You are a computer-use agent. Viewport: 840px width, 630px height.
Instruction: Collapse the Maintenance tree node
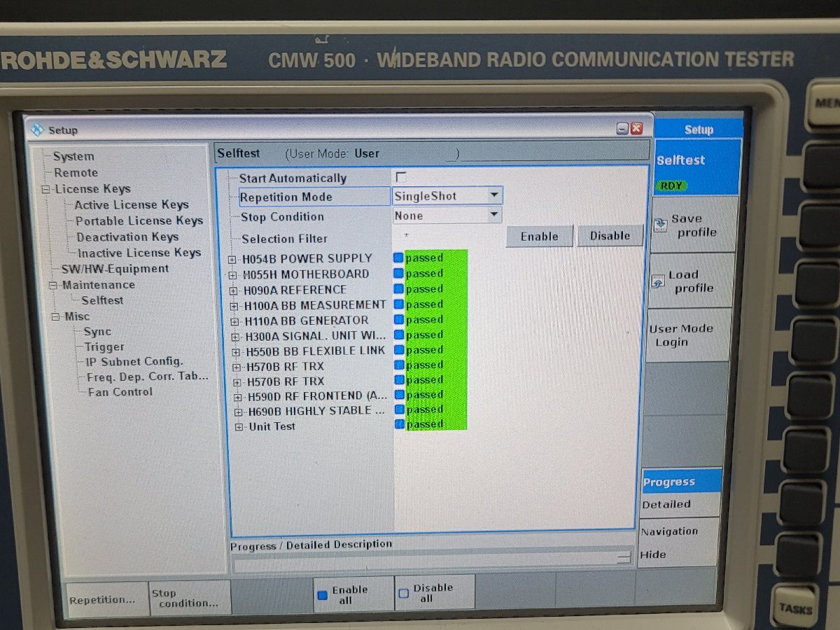tap(53, 286)
